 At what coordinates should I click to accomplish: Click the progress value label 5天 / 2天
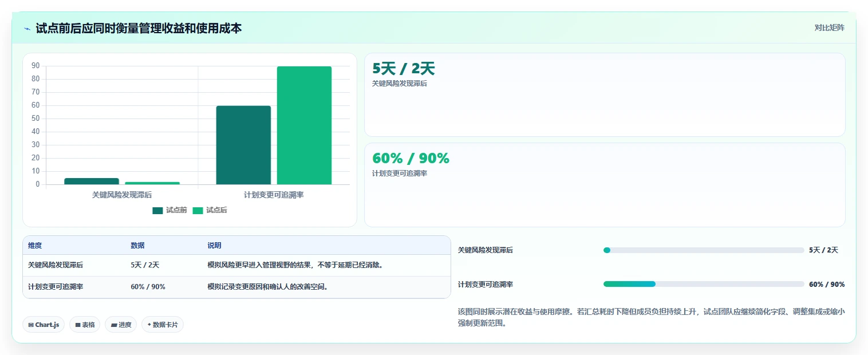point(823,250)
